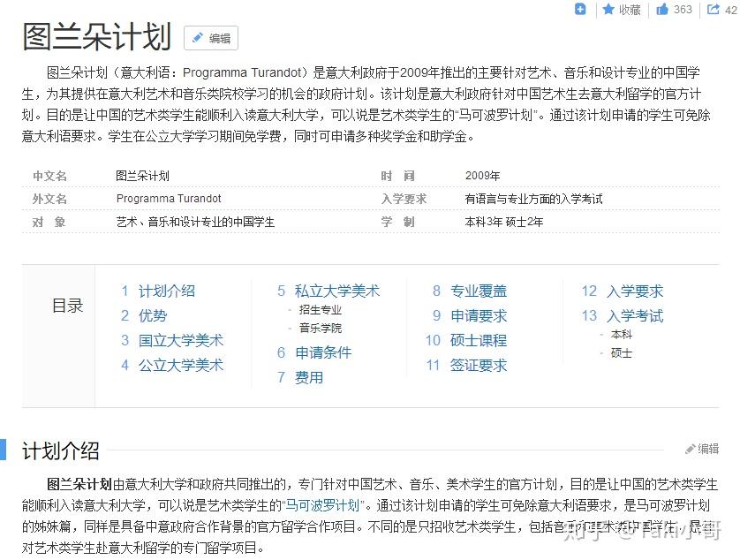740x560 pixels.
Task: Click the 编辑 link in 计划介绍 section
Action: (708, 449)
